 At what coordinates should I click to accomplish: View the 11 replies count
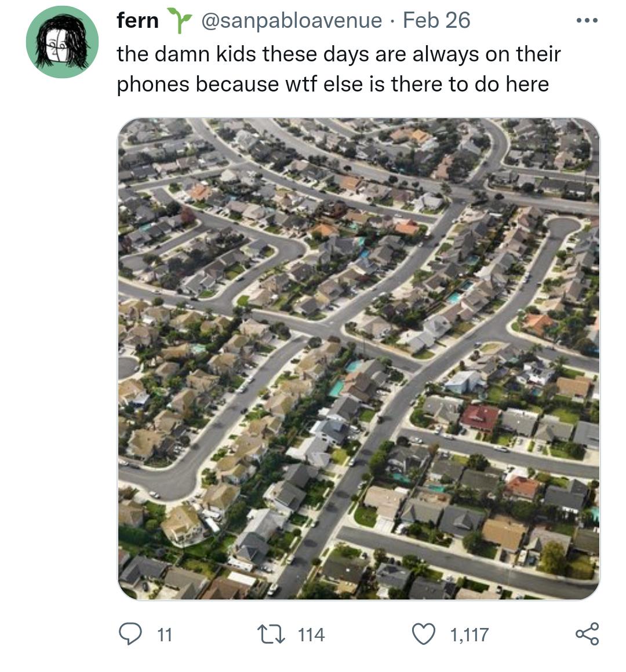click(x=165, y=635)
